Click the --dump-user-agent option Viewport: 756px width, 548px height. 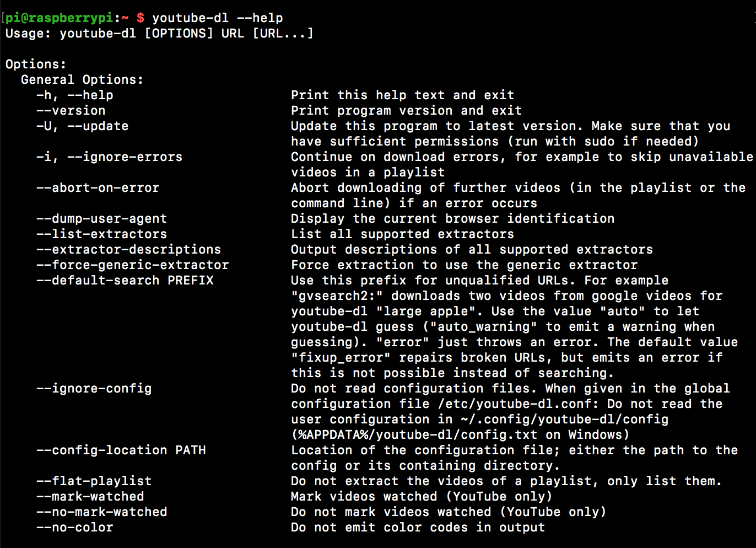[102, 218]
